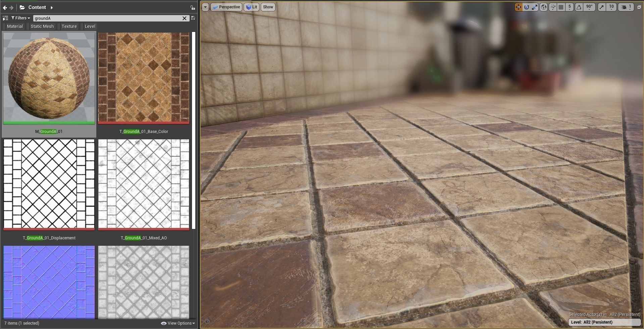Click the maximize viewport icon
644x329 pixels.
click(x=639, y=6)
